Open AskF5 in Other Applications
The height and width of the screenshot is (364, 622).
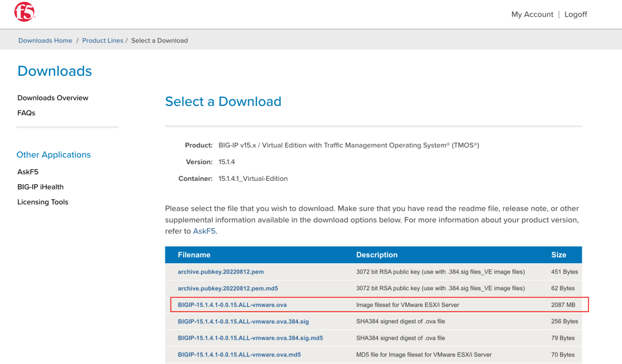pos(28,172)
